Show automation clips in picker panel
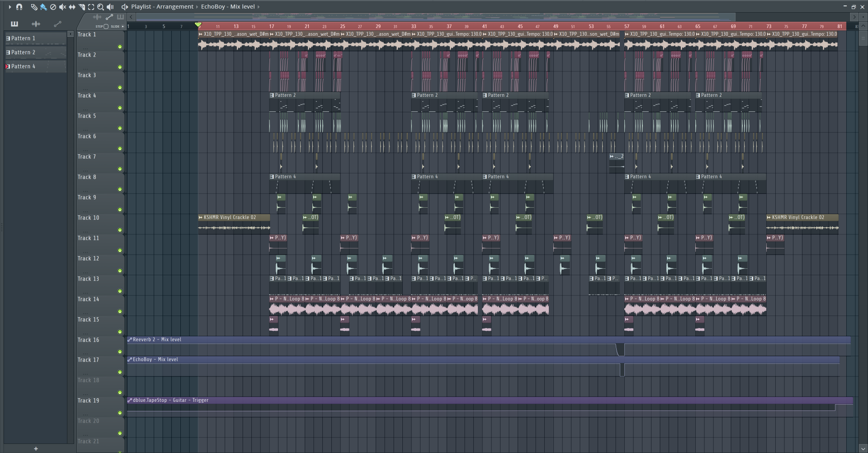The image size is (868, 453). [x=57, y=24]
